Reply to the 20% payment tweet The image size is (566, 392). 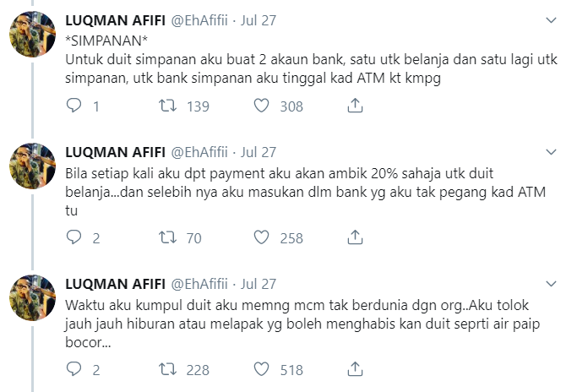pyautogui.click(x=74, y=237)
